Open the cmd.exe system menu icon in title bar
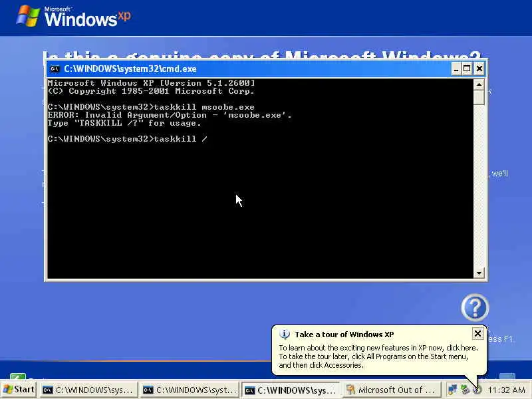532x399 pixels. (55, 69)
